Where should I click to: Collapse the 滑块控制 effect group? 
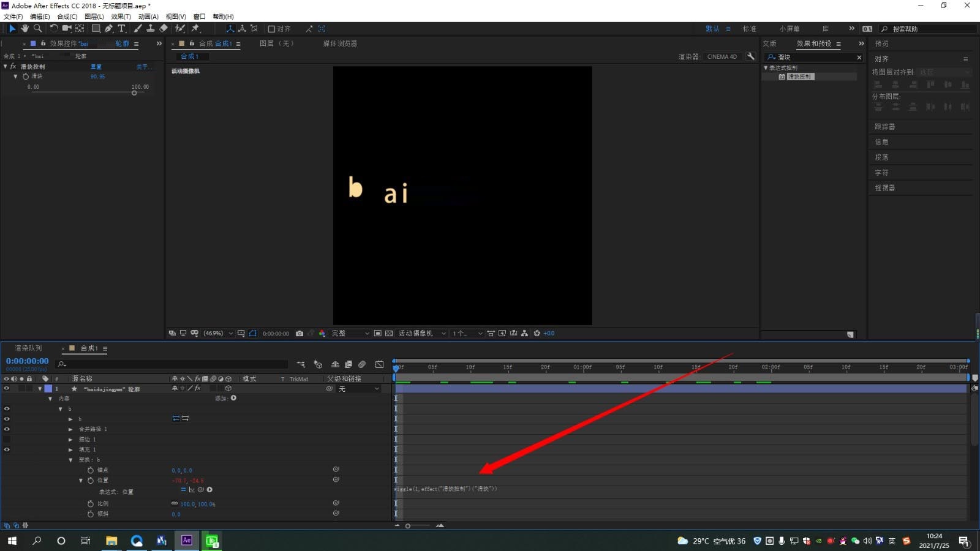coord(6,66)
